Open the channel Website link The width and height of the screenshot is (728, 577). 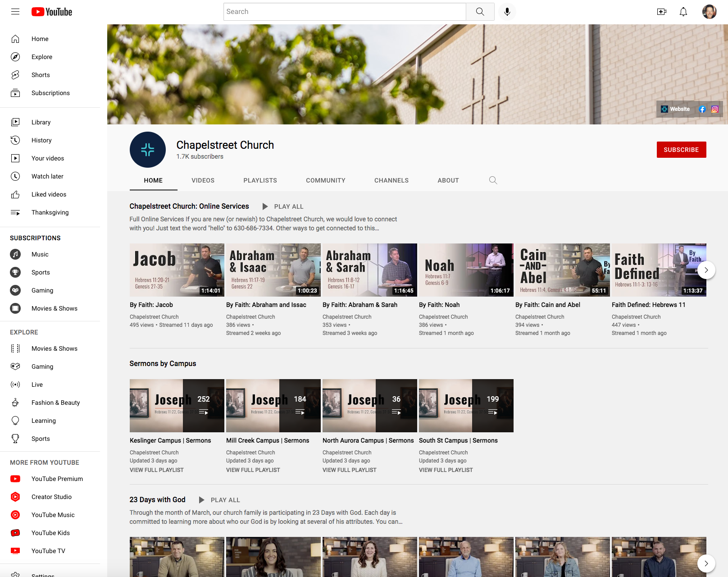[x=675, y=109]
